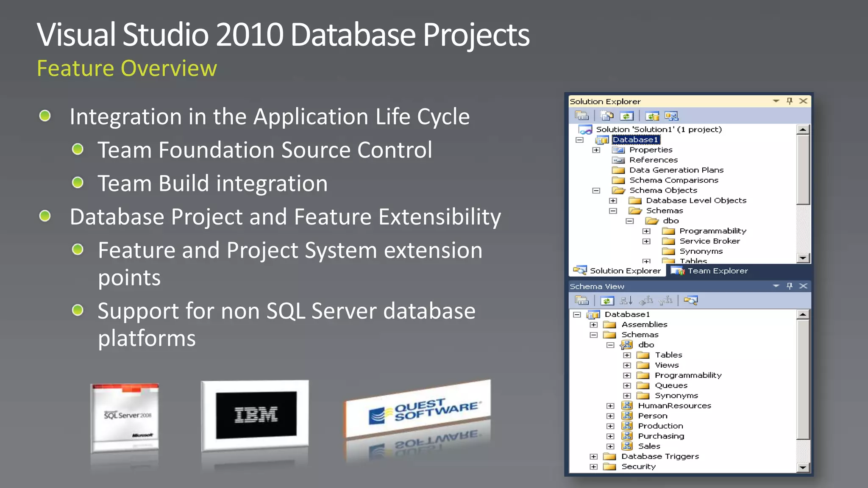This screenshot has width=868, height=488.
Task: Select Schemas folder in Schema View
Action: (x=640, y=335)
